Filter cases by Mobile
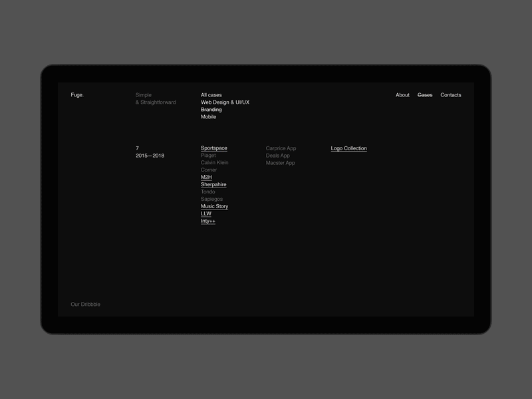The image size is (532, 399). pyautogui.click(x=208, y=116)
